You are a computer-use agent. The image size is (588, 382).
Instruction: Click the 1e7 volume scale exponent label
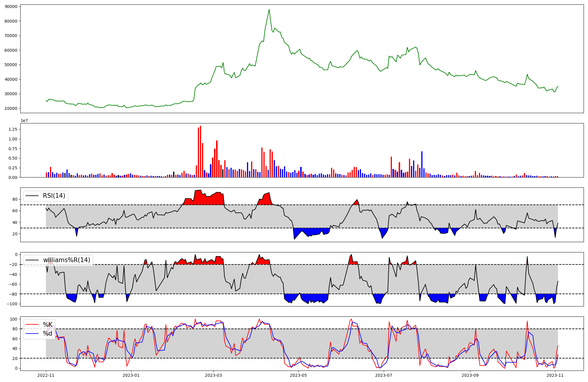(24, 120)
